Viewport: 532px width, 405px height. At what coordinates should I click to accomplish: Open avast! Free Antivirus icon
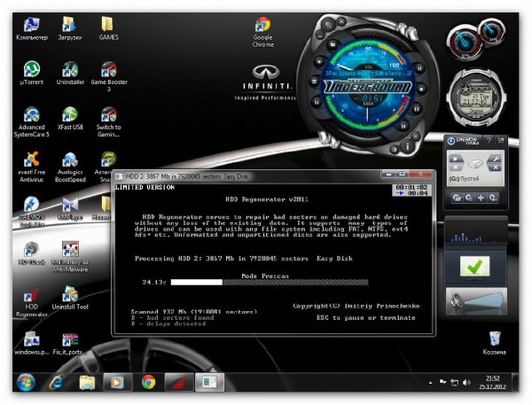[32, 167]
